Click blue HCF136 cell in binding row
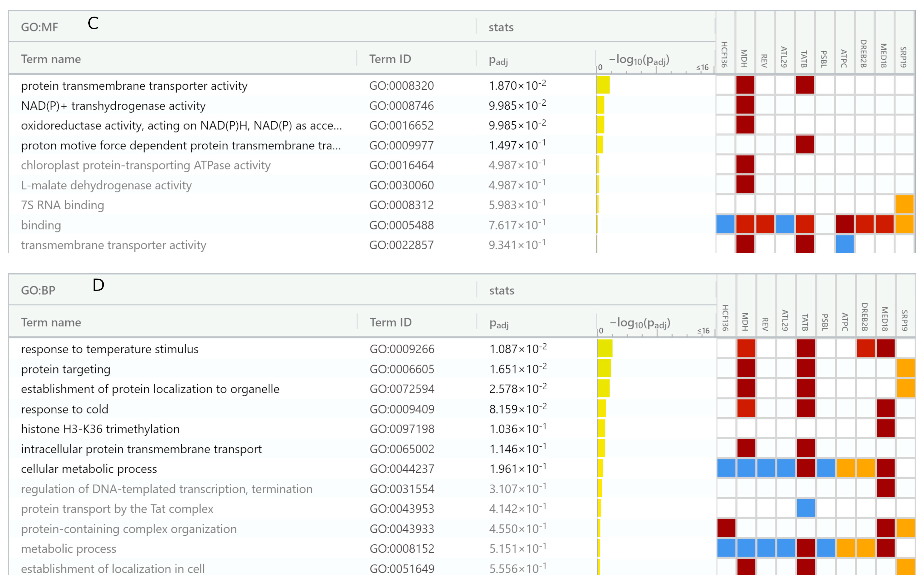Screen dimensions: 924x585 tap(725, 224)
